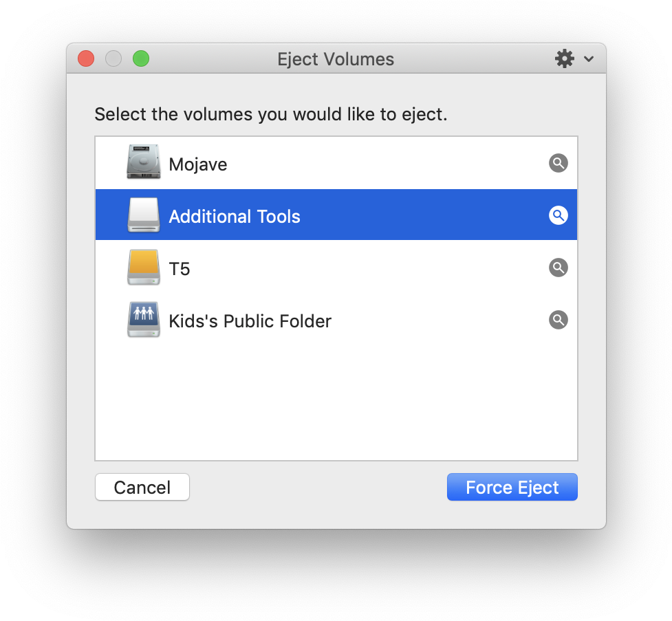
Task: Click the highlighted Additional Tools row
Action: click(x=336, y=215)
